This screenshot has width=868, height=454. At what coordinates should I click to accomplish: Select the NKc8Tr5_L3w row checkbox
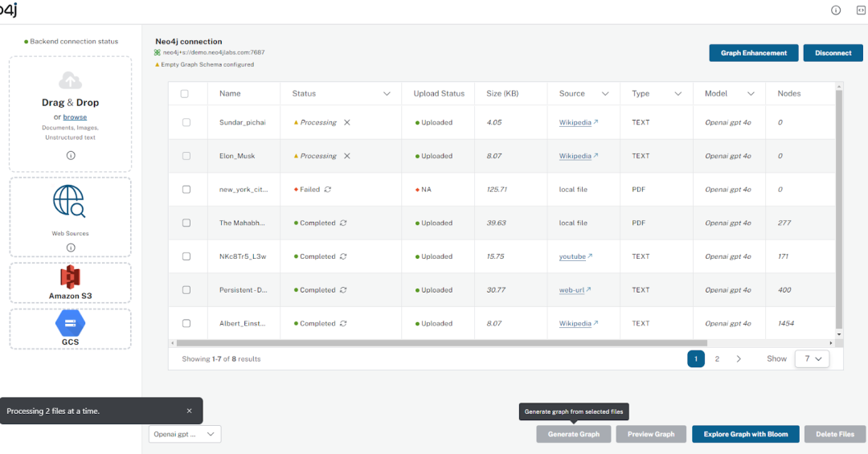pyautogui.click(x=186, y=256)
